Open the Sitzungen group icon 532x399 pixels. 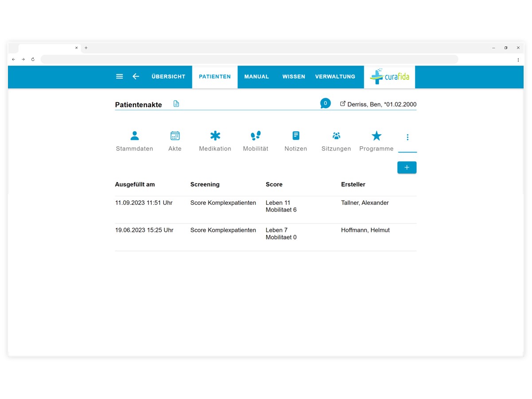click(336, 136)
